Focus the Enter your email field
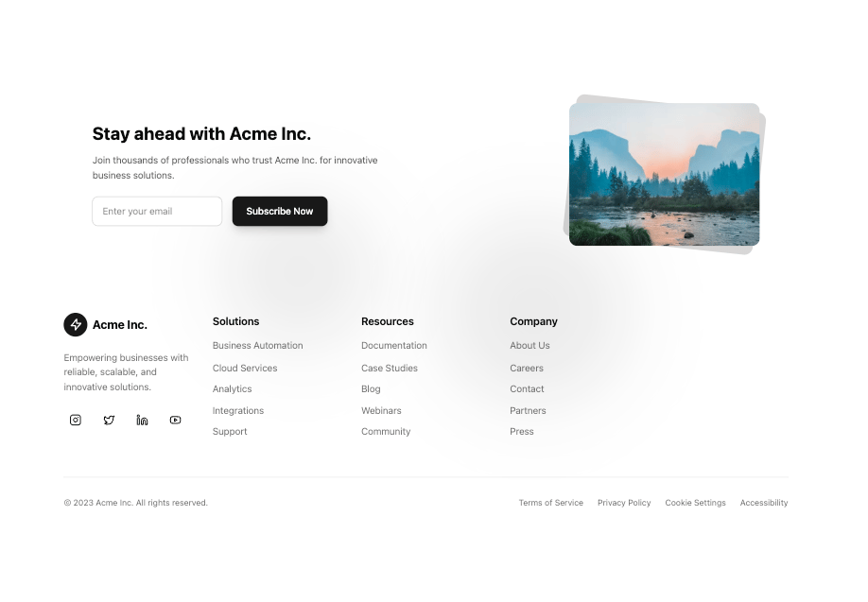Image resolution: width=868 pixels, height=602 pixels. click(157, 212)
